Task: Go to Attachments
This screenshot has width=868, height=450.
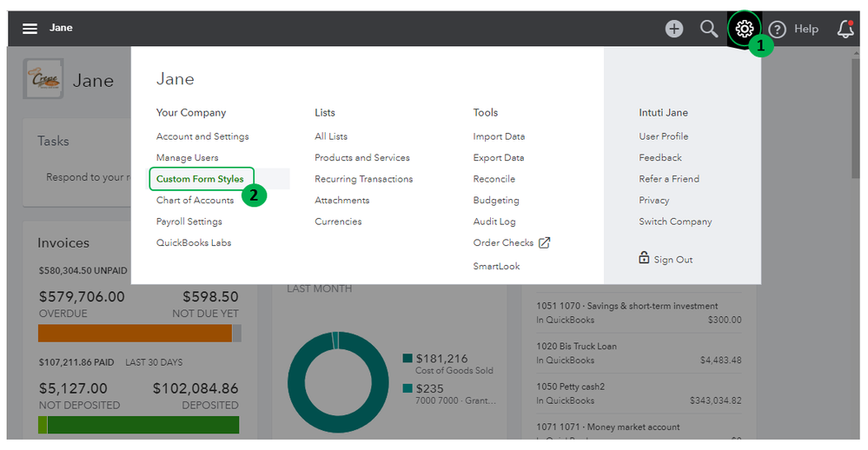Action: [342, 201]
